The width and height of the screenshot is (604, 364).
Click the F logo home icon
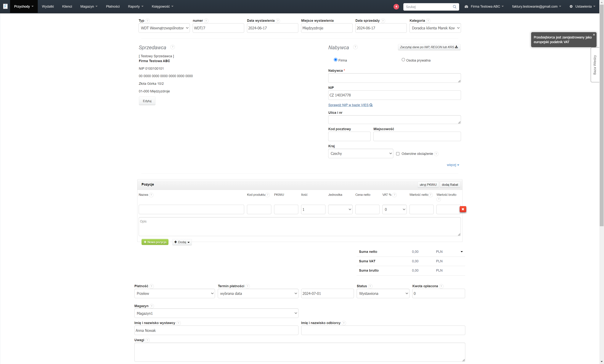click(x=5, y=6)
